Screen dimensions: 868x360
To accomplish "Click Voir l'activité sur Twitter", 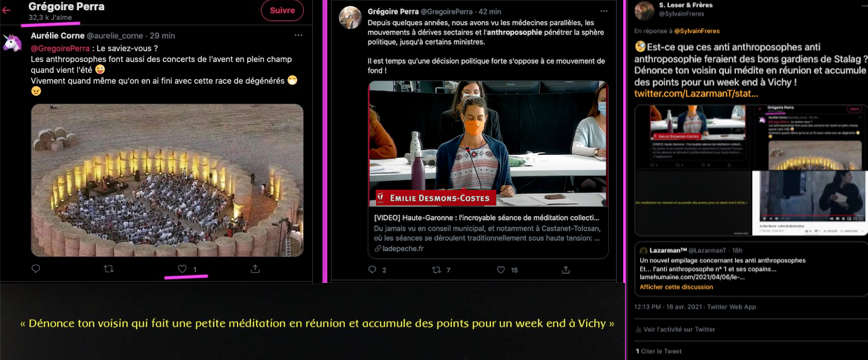I will (x=675, y=329).
